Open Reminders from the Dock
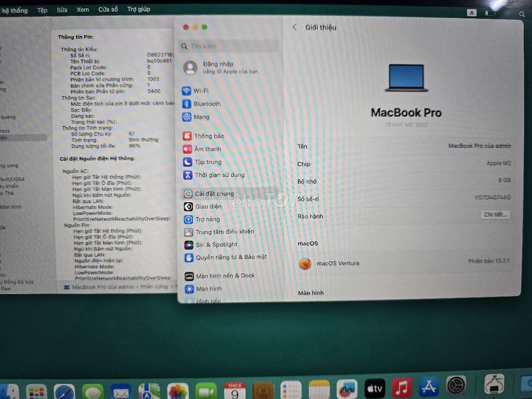This screenshot has width=532, height=399. (x=291, y=390)
